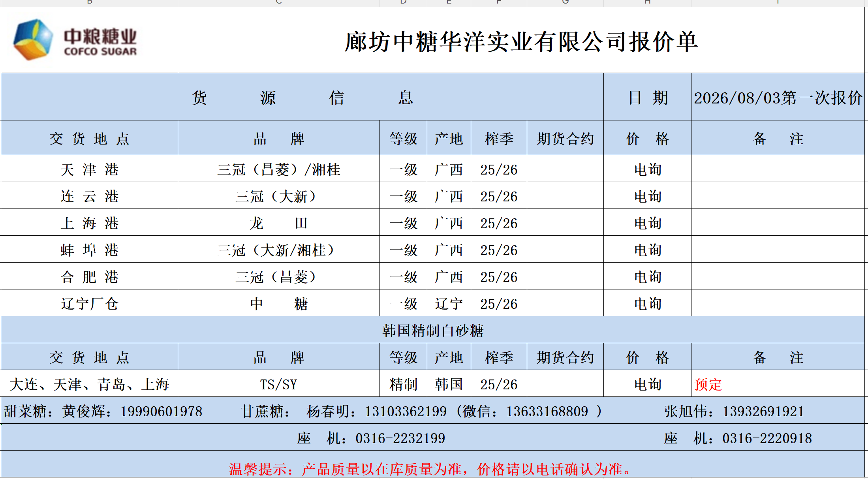Select the 备注 header below the date cell
868x479 pixels.
778,138
